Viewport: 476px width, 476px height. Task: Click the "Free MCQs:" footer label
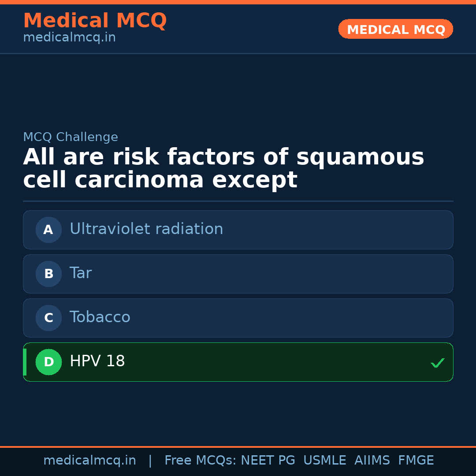pyautogui.click(x=201, y=461)
